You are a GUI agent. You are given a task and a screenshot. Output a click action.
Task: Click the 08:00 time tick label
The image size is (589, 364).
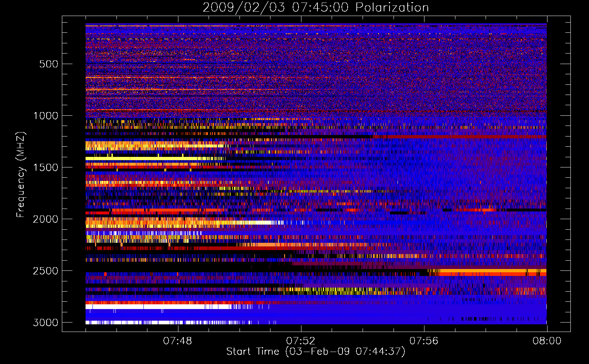pyautogui.click(x=547, y=341)
